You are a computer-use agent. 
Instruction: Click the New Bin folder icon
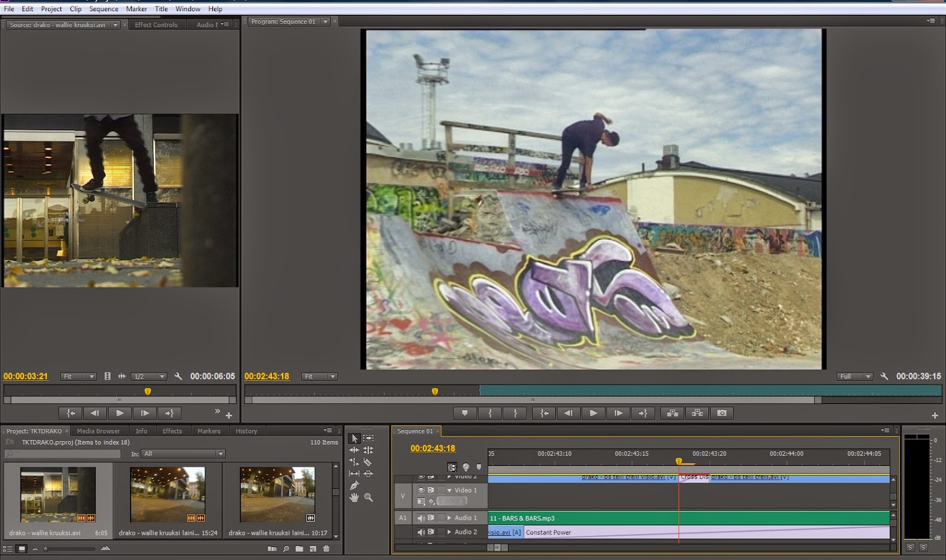(x=299, y=549)
